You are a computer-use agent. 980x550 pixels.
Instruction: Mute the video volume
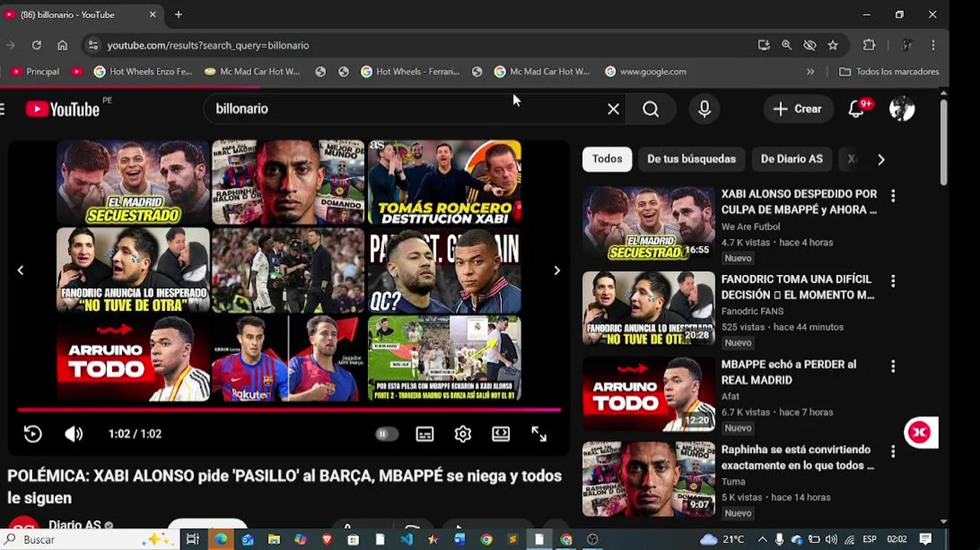tap(73, 434)
